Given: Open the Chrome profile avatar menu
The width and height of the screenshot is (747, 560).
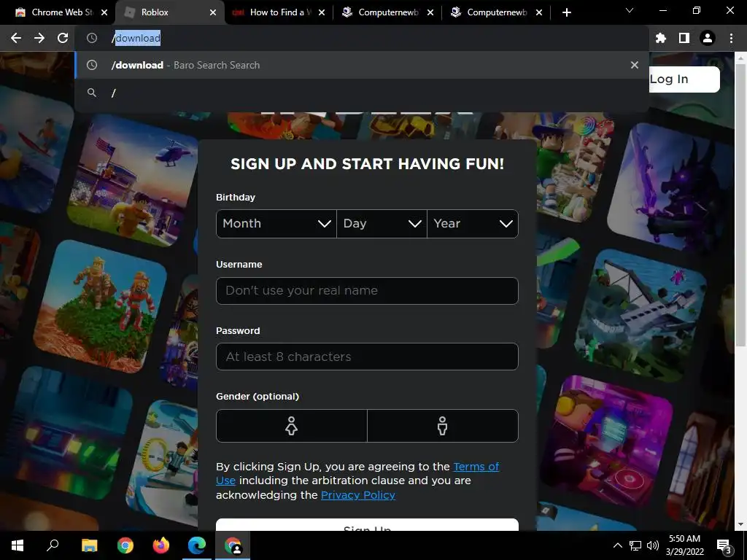Looking at the screenshot, I should tap(708, 38).
